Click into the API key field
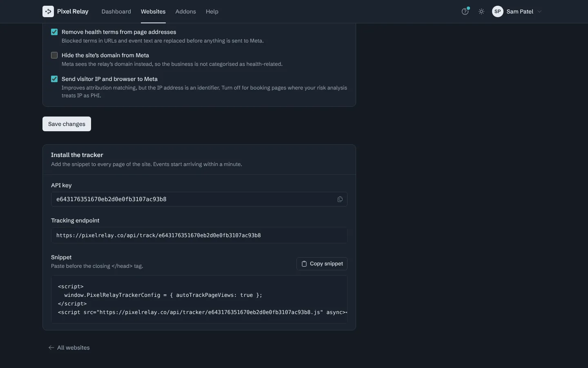 [x=199, y=199]
